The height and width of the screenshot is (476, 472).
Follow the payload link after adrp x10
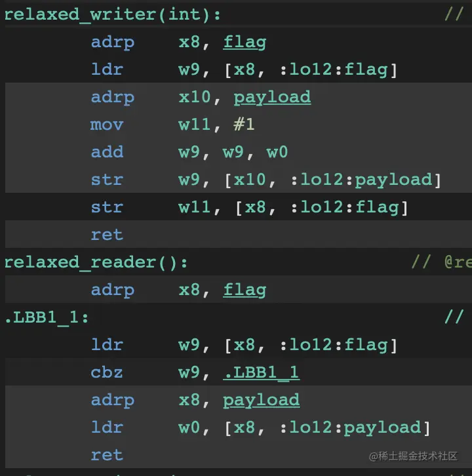[272, 97]
